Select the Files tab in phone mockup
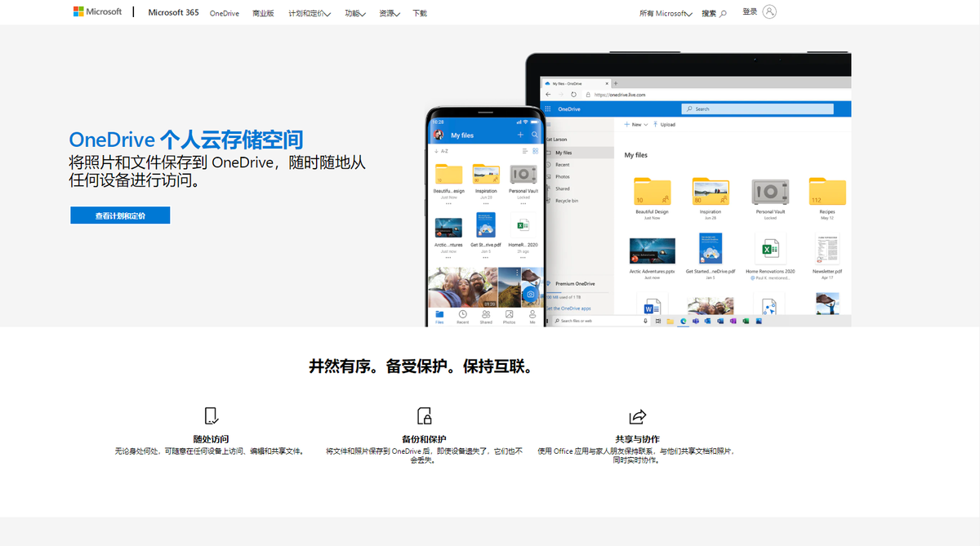This screenshot has width=980, height=546. click(439, 317)
